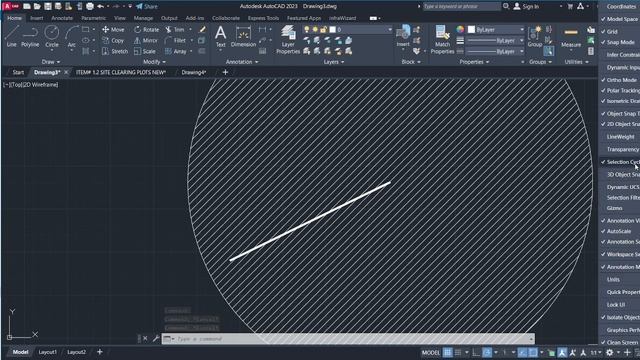The height and width of the screenshot is (360, 640).
Task: Activate the Rotate command
Action: [x=147, y=29]
